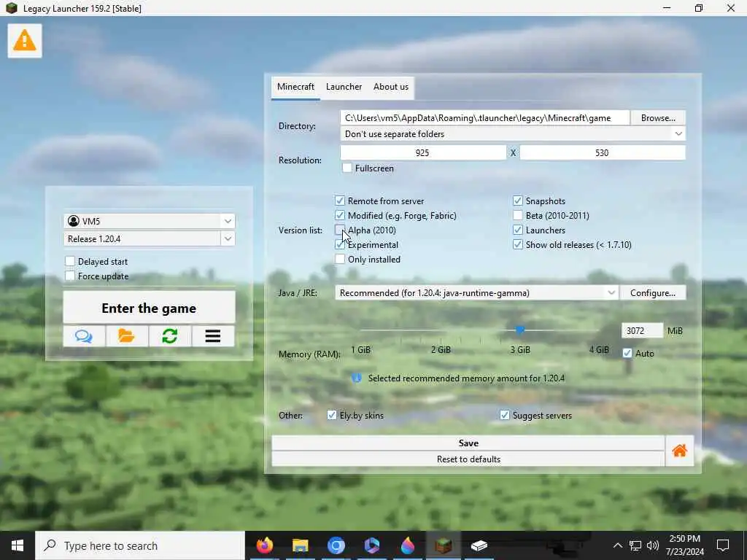Open the taskbar clock showing 2:50 PM
Image resolution: width=747 pixels, height=560 pixels.
684,545
